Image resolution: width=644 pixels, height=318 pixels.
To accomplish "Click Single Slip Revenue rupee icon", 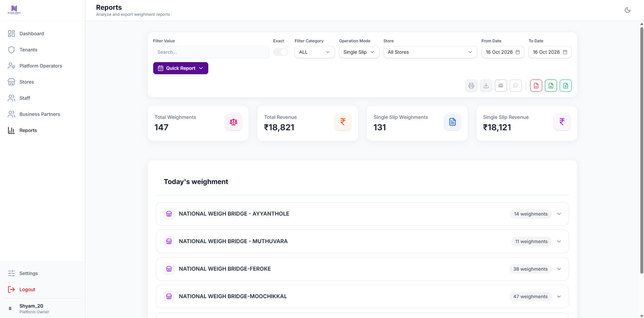I will [x=562, y=122].
